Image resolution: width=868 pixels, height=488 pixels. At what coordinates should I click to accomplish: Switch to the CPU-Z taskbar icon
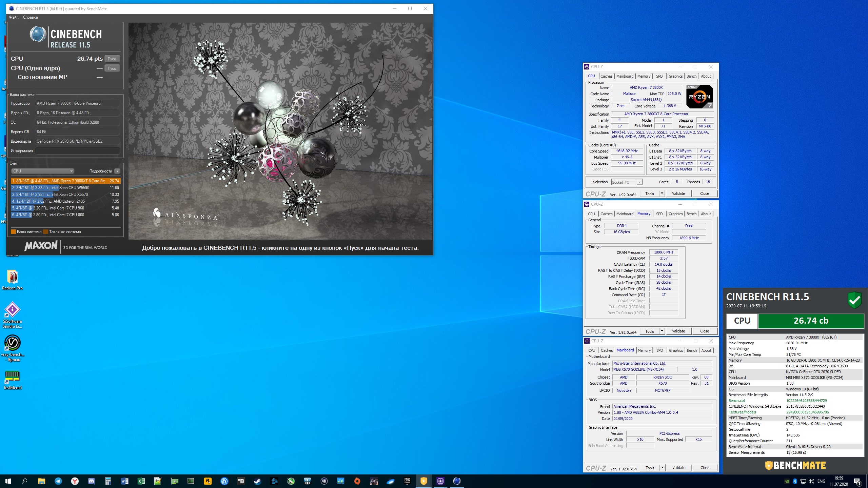pyautogui.click(x=440, y=481)
